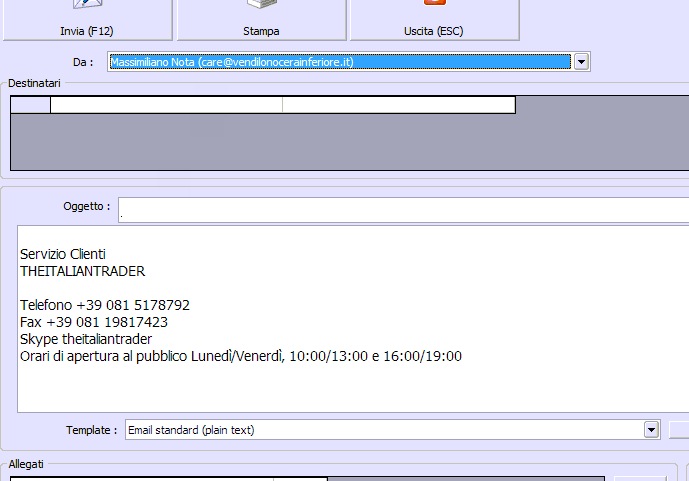
Task: Click the 'Servizio Clienti' line in message body
Action: (63, 254)
